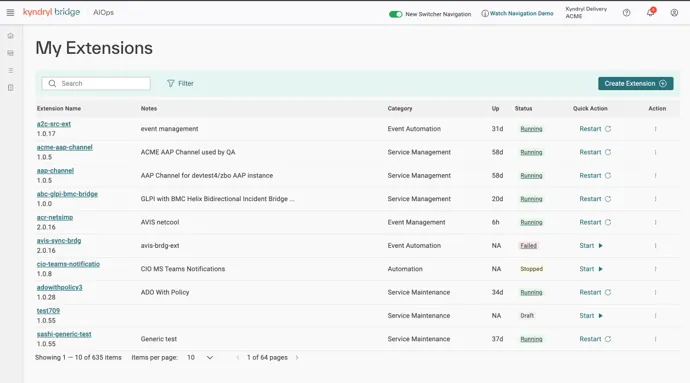The height and width of the screenshot is (383, 690).
Task: Open action menu for sashi-generic-test row
Action: tap(655, 339)
